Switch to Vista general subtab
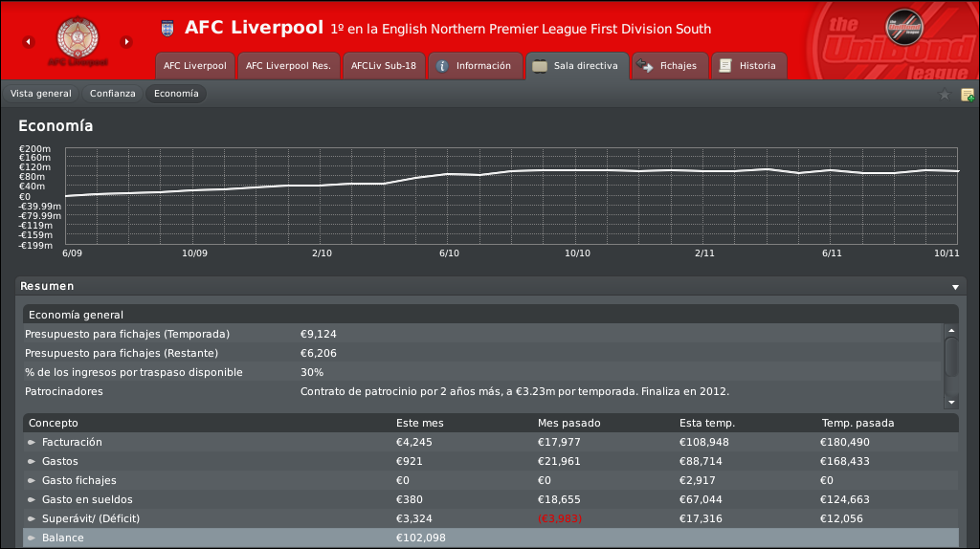Screen dimensions: 980x549 (x=40, y=94)
